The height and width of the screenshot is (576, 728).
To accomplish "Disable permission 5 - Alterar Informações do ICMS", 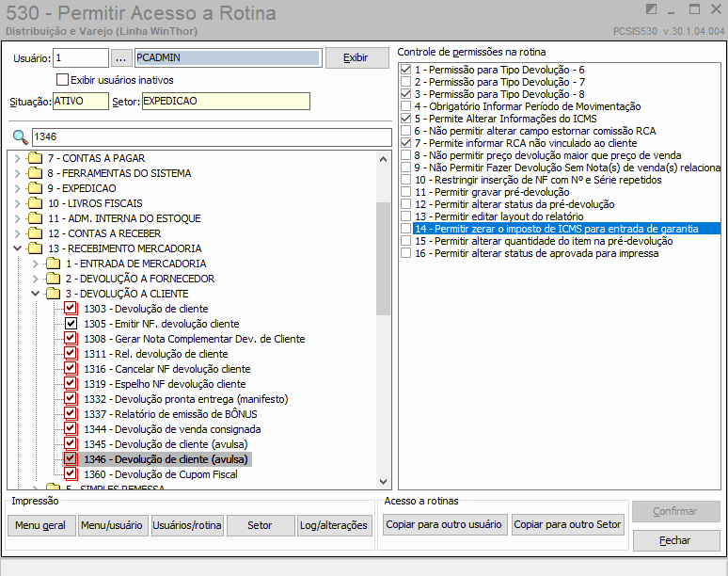I will coord(405,119).
